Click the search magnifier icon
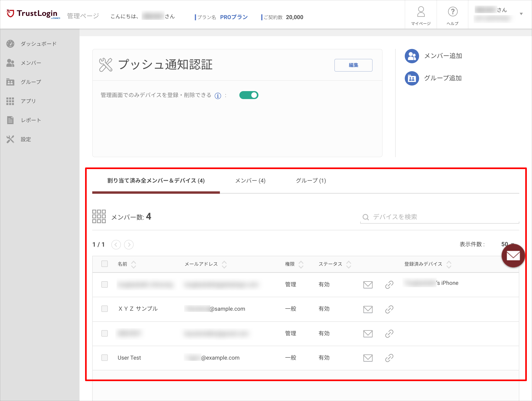 coord(366,217)
